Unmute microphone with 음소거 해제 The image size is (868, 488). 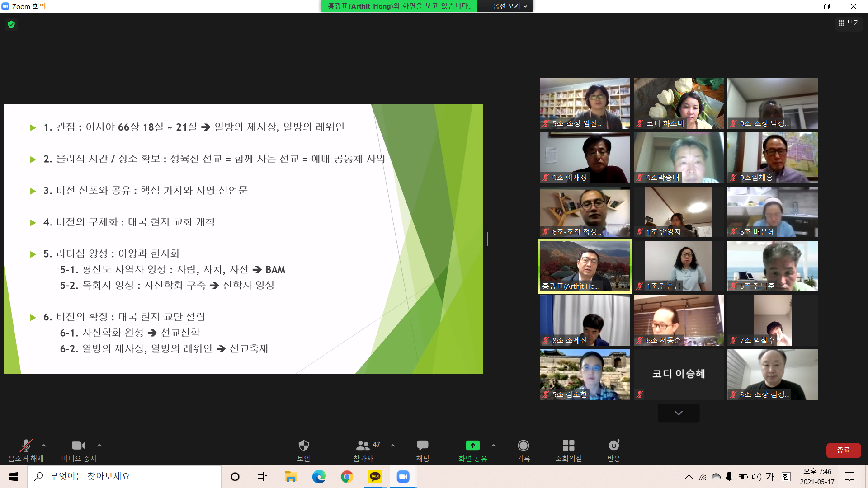[x=26, y=446]
